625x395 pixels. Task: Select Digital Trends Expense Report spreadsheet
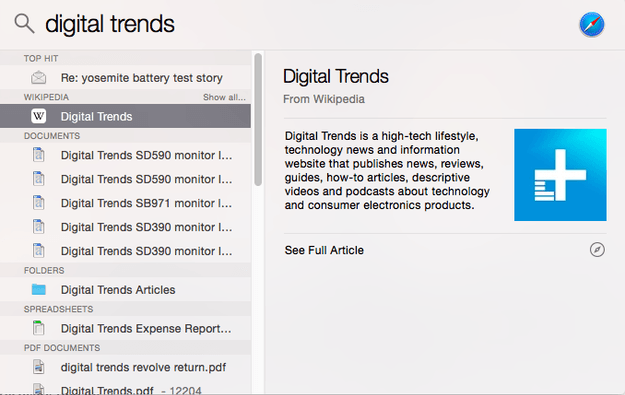(126, 328)
